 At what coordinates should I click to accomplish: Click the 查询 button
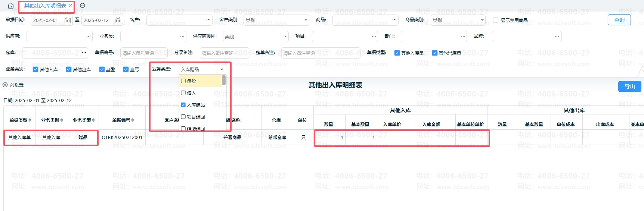619,20
